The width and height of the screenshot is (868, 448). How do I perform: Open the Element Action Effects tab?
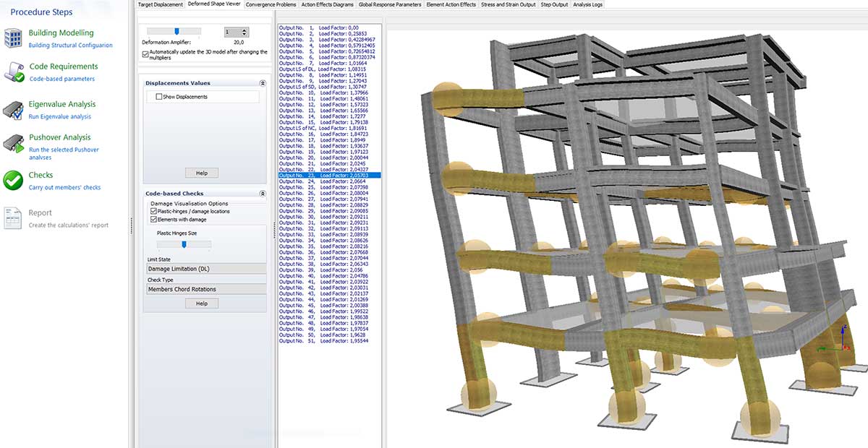451,4
